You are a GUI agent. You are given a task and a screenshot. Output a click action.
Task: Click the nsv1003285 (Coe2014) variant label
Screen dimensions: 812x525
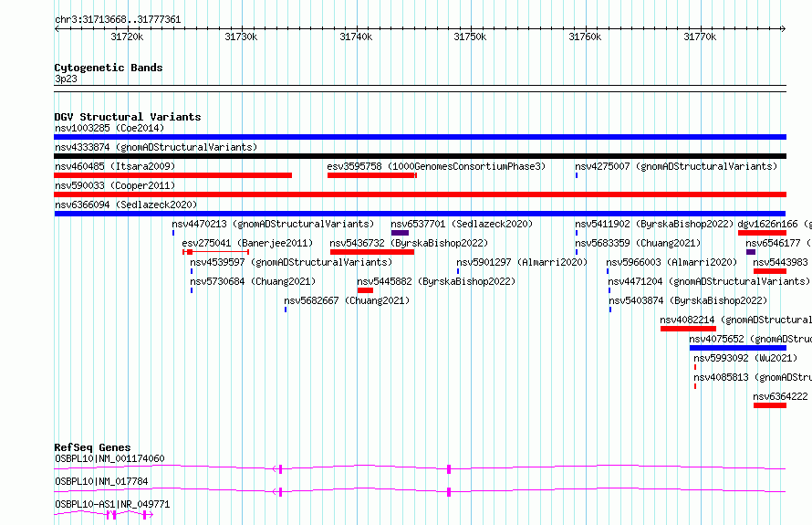point(109,128)
